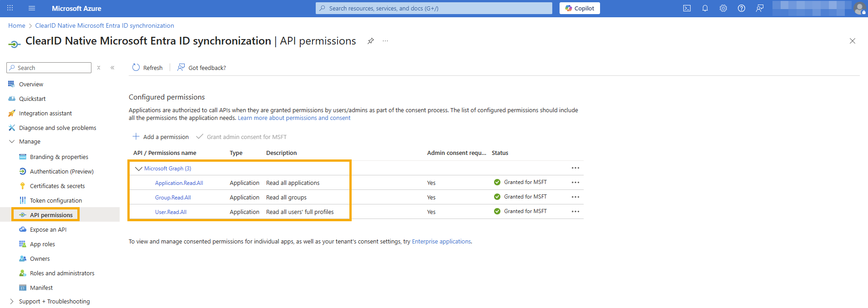This screenshot has width=868, height=308.
Task: Open Overview in the left menu
Action: coord(31,84)
